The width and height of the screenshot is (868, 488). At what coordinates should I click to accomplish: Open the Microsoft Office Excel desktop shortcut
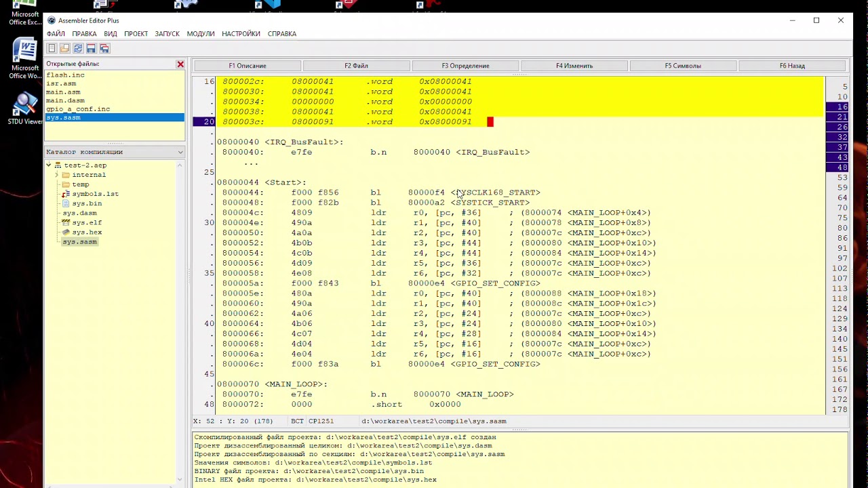pyautogui.click(x=24, y=14)
